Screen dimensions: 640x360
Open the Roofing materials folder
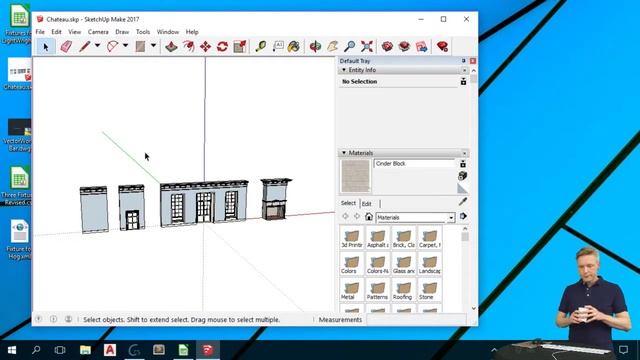point(404,291)
